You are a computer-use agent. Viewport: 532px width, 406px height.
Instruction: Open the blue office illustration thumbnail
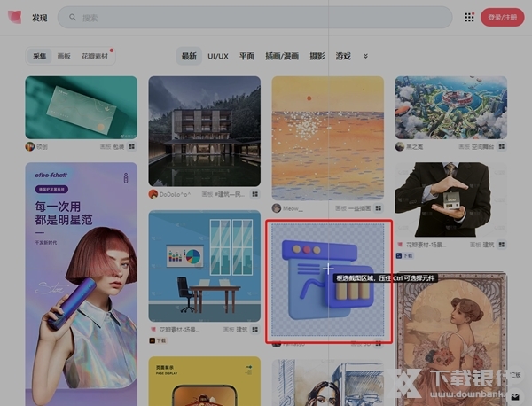coord(205,266)
